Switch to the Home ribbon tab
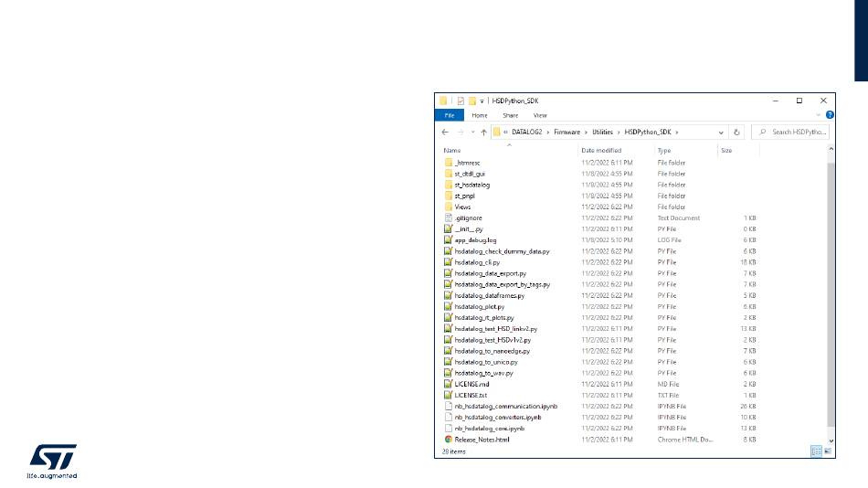The height and width of the screenshot is (488, 868). pyautogui.click(x=480, y=115)
